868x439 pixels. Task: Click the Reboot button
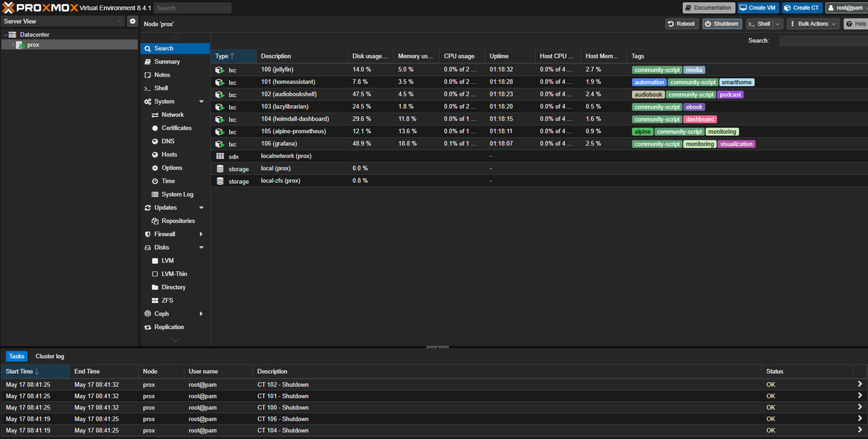(x=682, y=24)
